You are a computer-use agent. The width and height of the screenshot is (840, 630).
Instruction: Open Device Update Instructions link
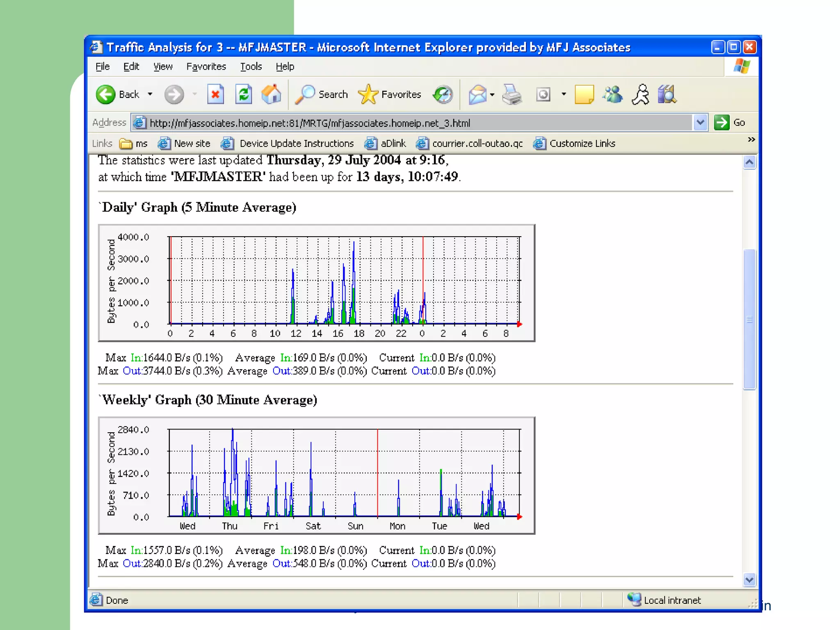tap(287, 144)
